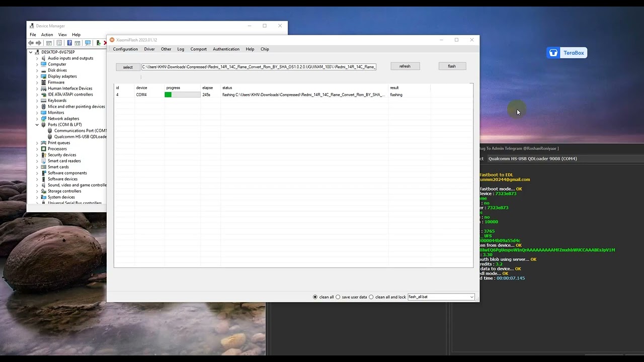
Task: Expand the Human Interface Devices node
Action: coord(37,88)
